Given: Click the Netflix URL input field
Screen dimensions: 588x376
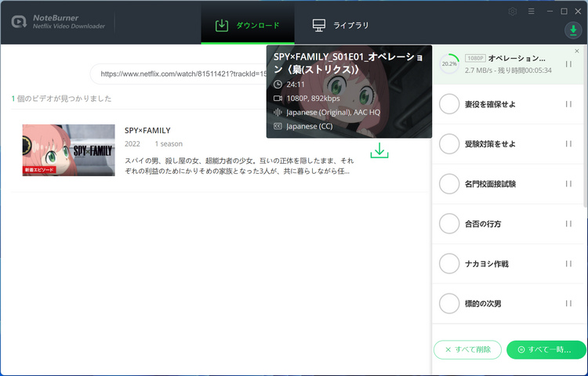Looking at the screenshot, I should 179,74.
